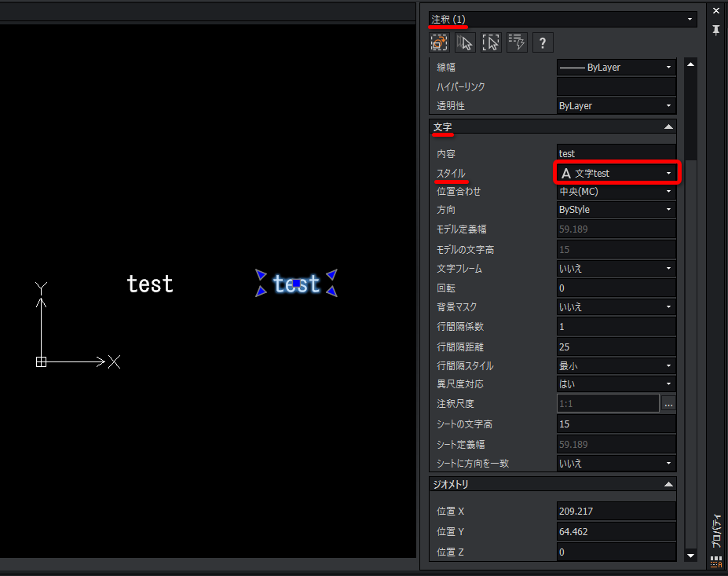Collapse the ジオメトリ section

[x=668, y=485]
